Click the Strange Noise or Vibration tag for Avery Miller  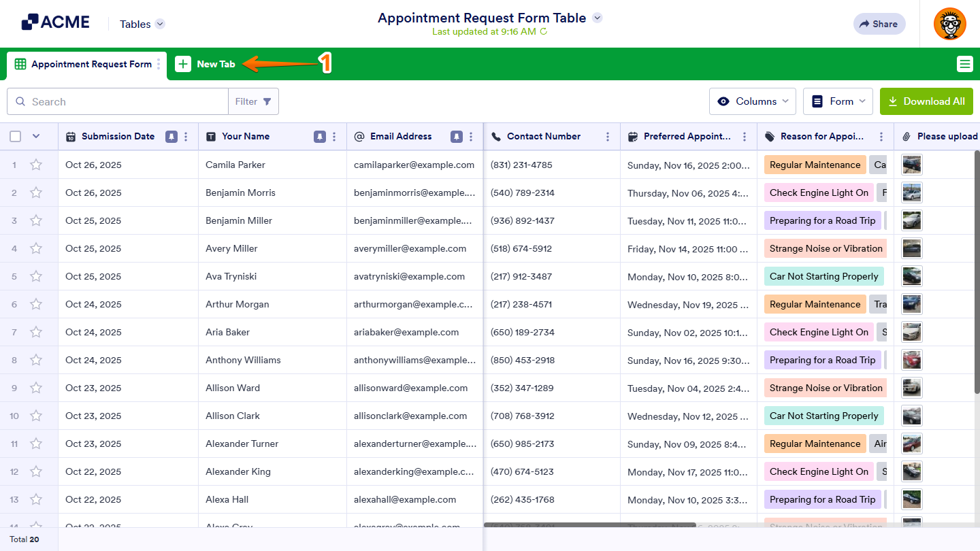[826, 248]
